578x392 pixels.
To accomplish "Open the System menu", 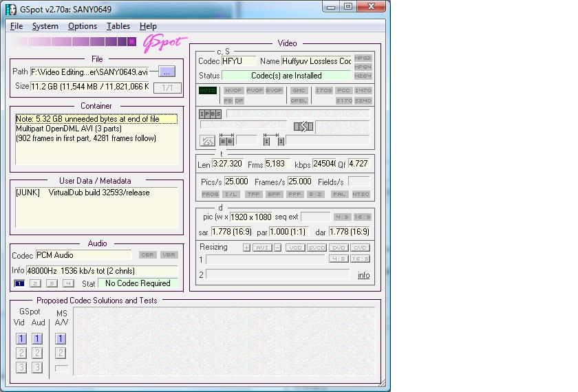I will pyautogui.click(x=45, y=26).
